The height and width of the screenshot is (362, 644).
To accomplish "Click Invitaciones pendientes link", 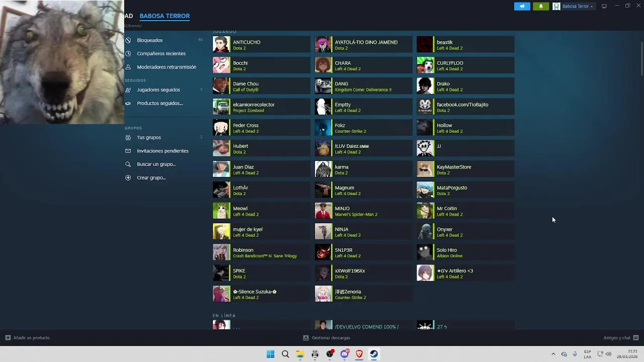I will coord(163,151).
